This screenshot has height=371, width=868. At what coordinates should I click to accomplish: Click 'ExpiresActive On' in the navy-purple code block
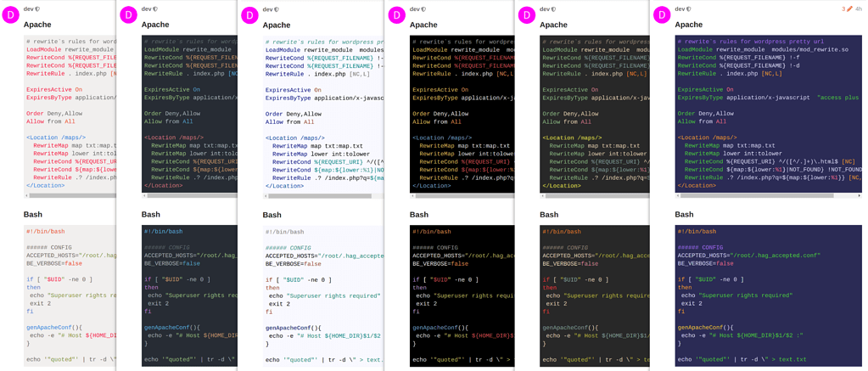click(706, 89)
